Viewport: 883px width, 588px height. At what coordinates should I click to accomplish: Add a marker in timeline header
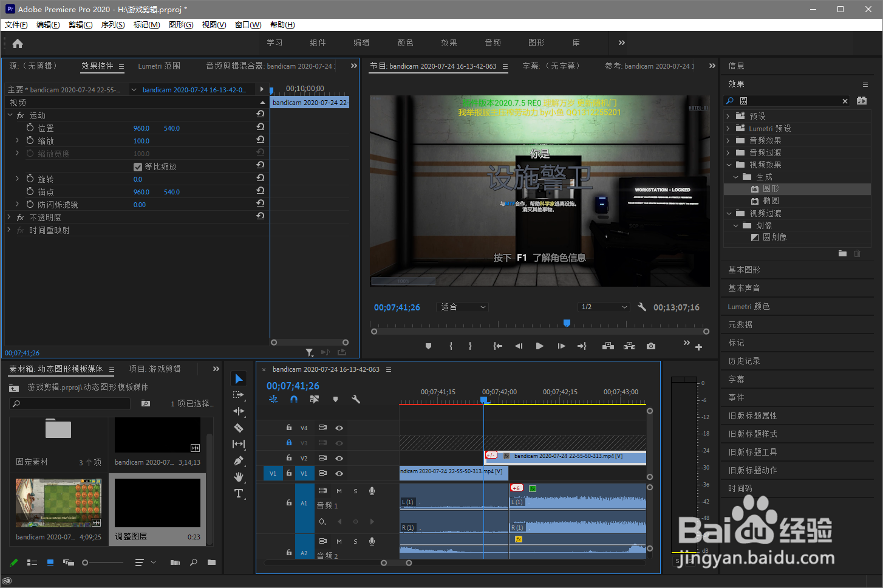[x=335, y=399]
